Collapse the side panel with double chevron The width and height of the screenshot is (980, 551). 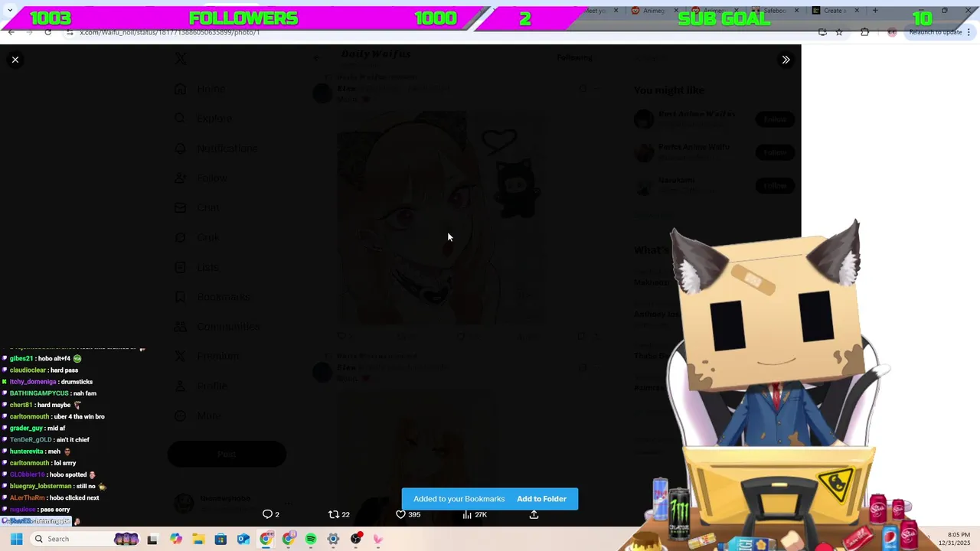tap(786, 60)
